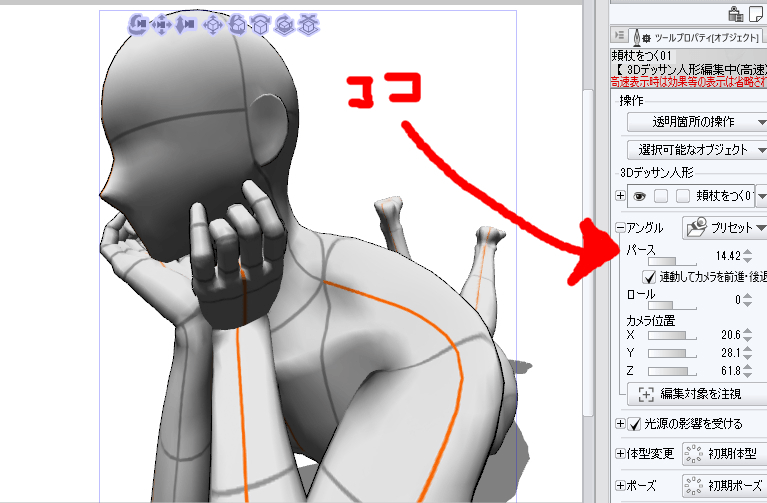Screen dimensions: 767x503
Task: Click the camera Y value stepper arrows
Action: tap(747, 353)
